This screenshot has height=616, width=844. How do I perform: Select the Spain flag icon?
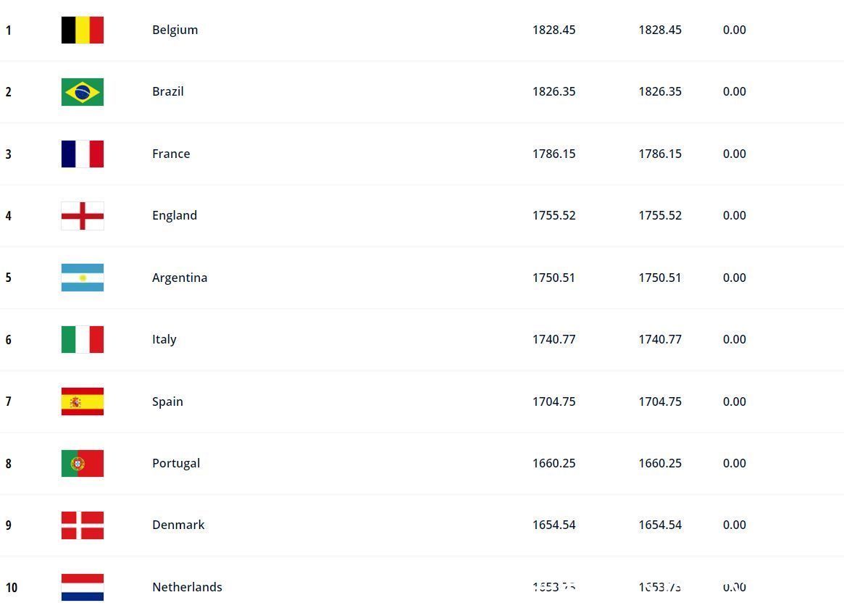pyautogui.click(x=83, y=401)
